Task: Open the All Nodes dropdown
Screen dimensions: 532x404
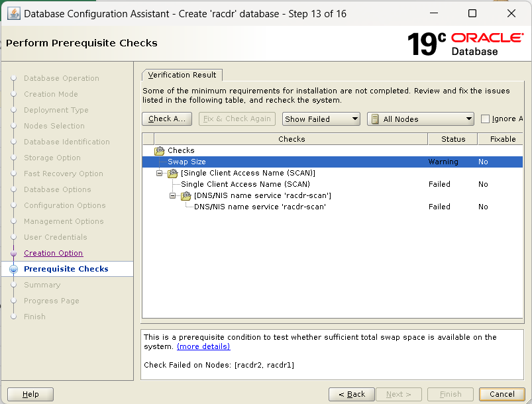Action: [421, 119]
